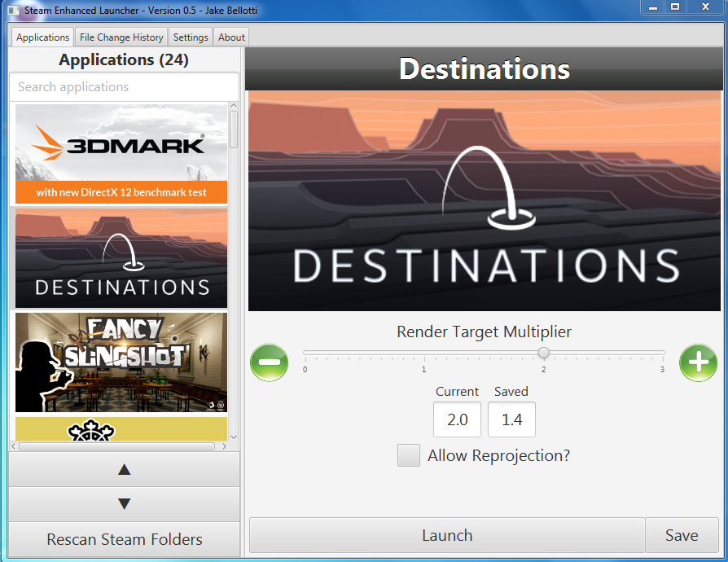Click the Render Target Multiplier slider handle
Screen dimensions: 728x562
[x=544, y=353]
